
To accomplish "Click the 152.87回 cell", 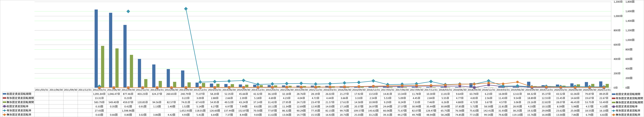I will (x=244, y=111).
